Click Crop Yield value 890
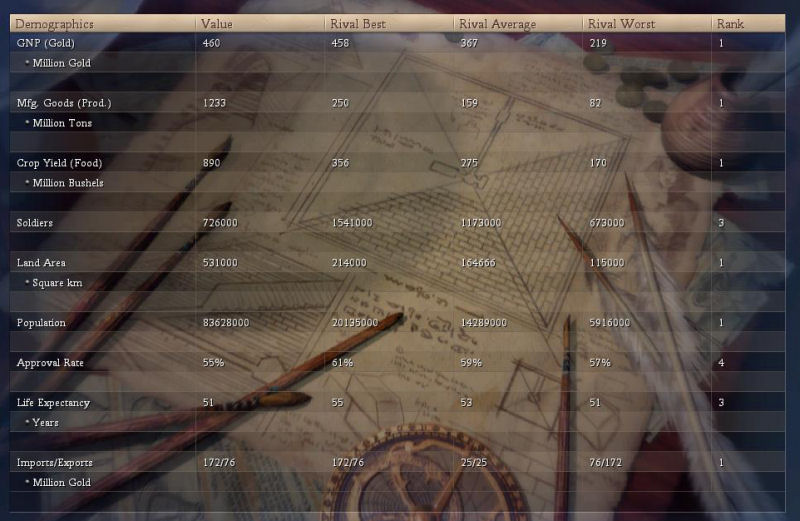This screenshot has height=521, width=800. pos(211,163)
